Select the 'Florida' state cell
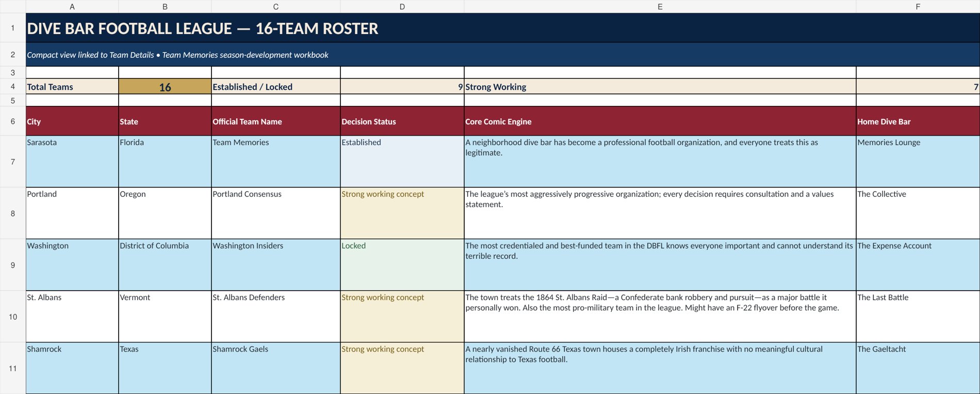Screen dimensions: 980x394 (x=165, y=162)
